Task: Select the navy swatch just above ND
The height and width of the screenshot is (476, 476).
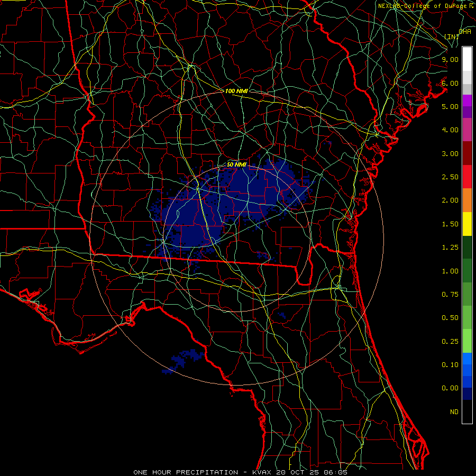Action: click(x=467, y=393)
